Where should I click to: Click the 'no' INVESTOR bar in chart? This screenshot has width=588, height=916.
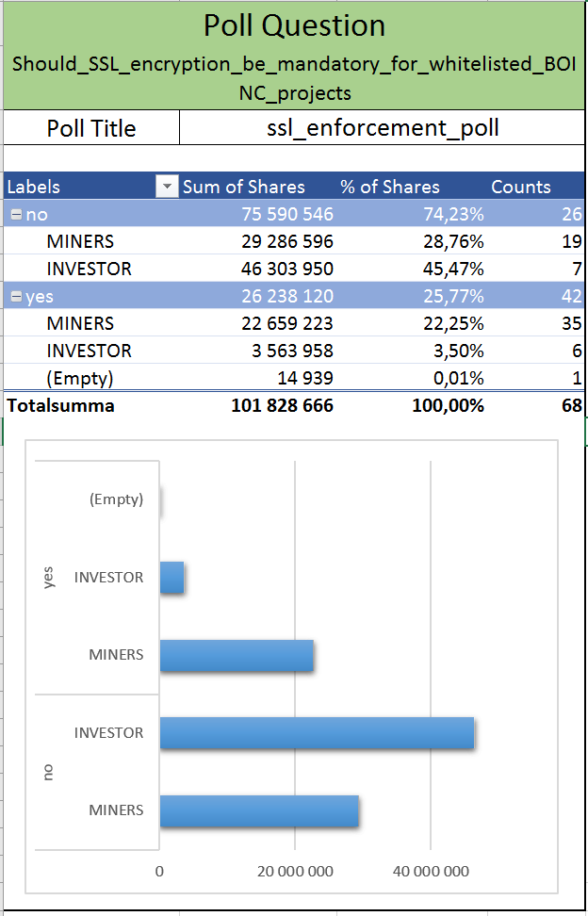click(317, 732)
